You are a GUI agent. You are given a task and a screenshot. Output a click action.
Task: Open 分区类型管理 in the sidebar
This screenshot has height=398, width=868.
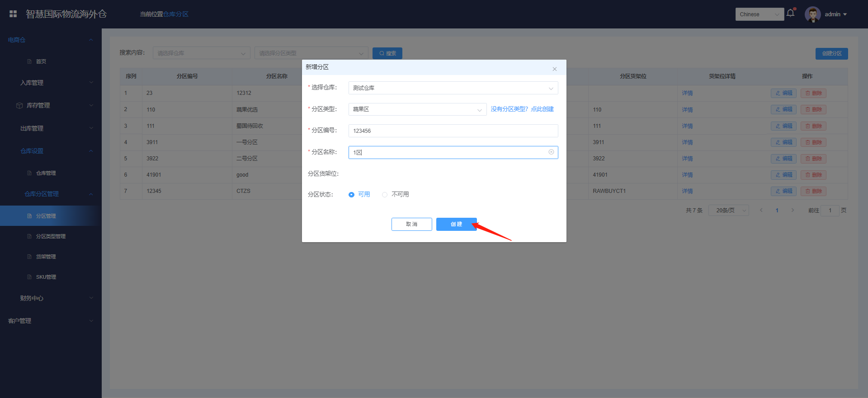click(51, 236)
